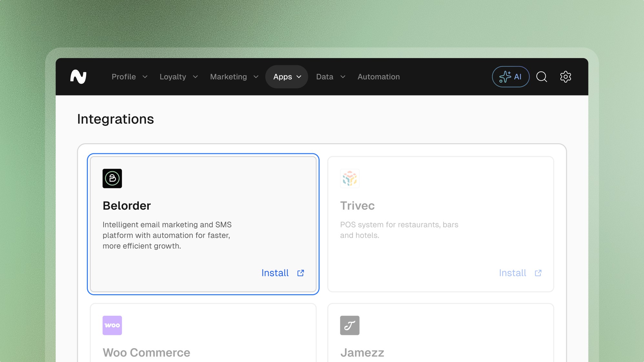Expand the Profile dropdown menu
The height and width of the screenshot is (362, 644).
129,77
